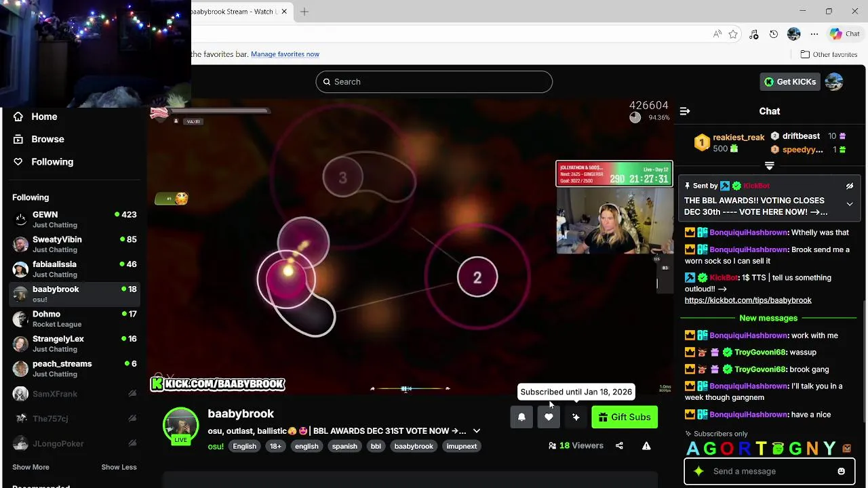
Task: Open offline SamXFrank channel
Action: tap(75, 394)
